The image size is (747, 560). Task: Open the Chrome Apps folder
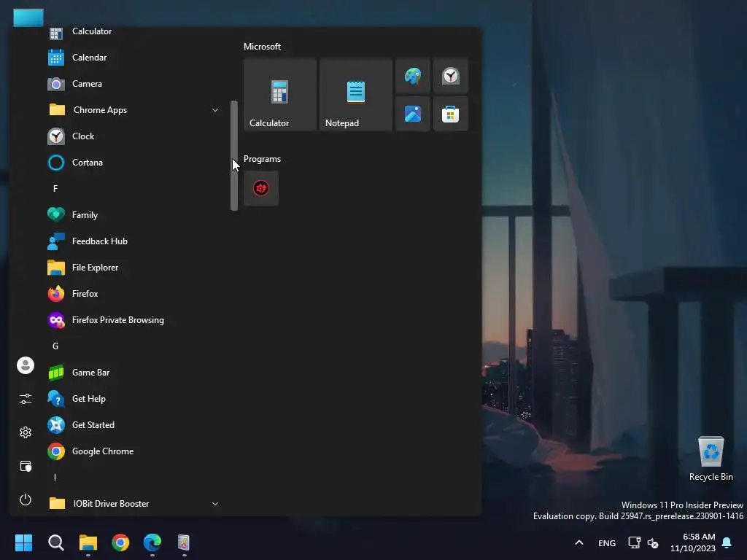(134, 110)
